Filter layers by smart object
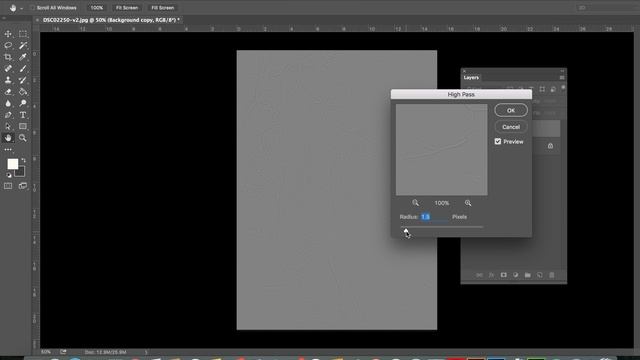 pos(553,89)
